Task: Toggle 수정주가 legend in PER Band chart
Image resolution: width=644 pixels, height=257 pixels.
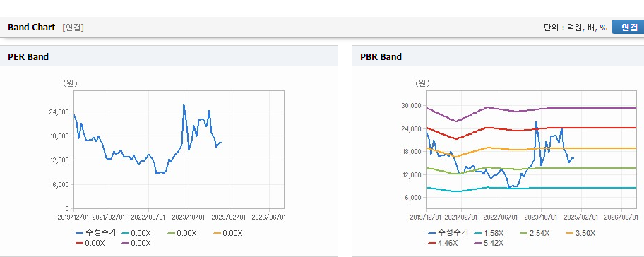Action: click(x=96, y=233)
